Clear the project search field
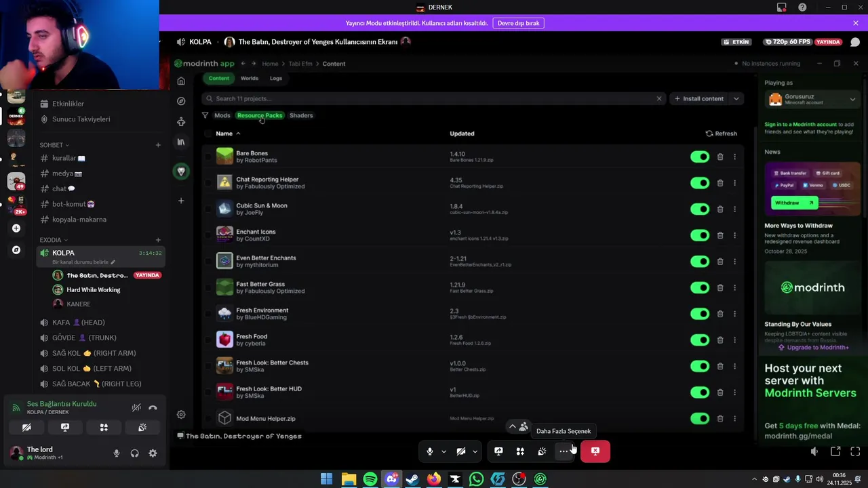Screen dimensions: 868x488 pos(658,98)
